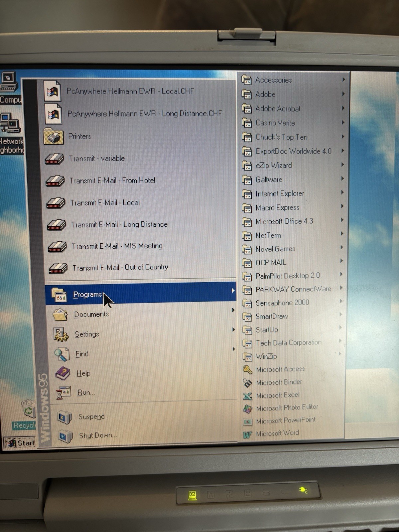Expand the Documents submenu arrow
The image size is (399, 532).
coord(233,310)
